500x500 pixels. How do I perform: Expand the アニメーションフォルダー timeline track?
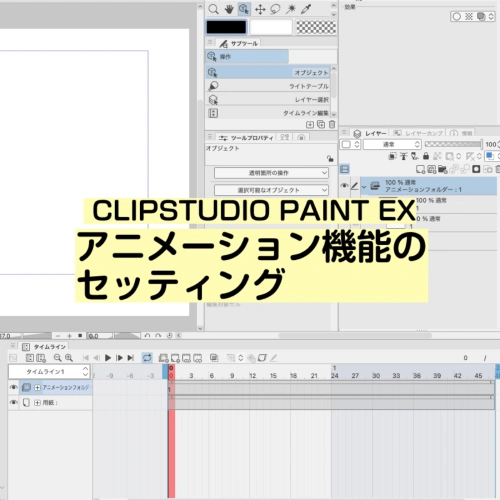37,388
